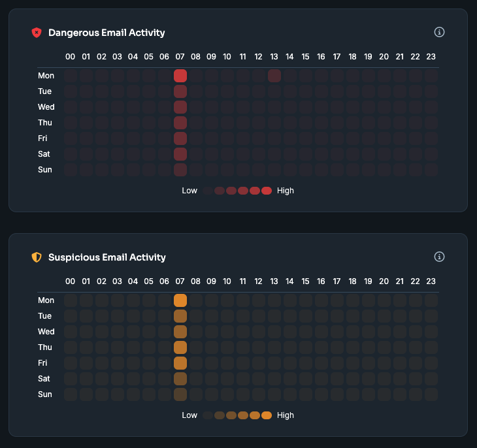477x448 pixels.
Task: Select Monday 00 cell in Dangerous heatmap
Action: tap(71, 76)
